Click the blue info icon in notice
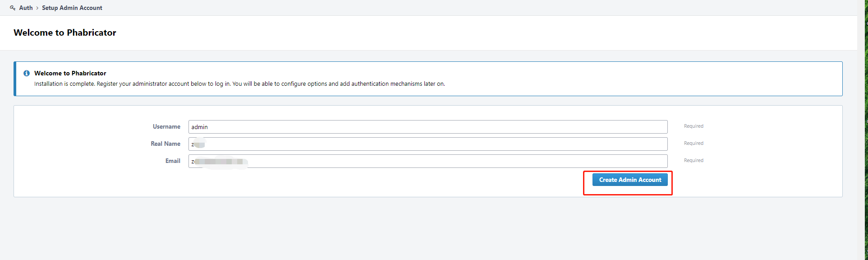Screen dimensions: 868x260 pyautogui.click(x=27, y=73)
